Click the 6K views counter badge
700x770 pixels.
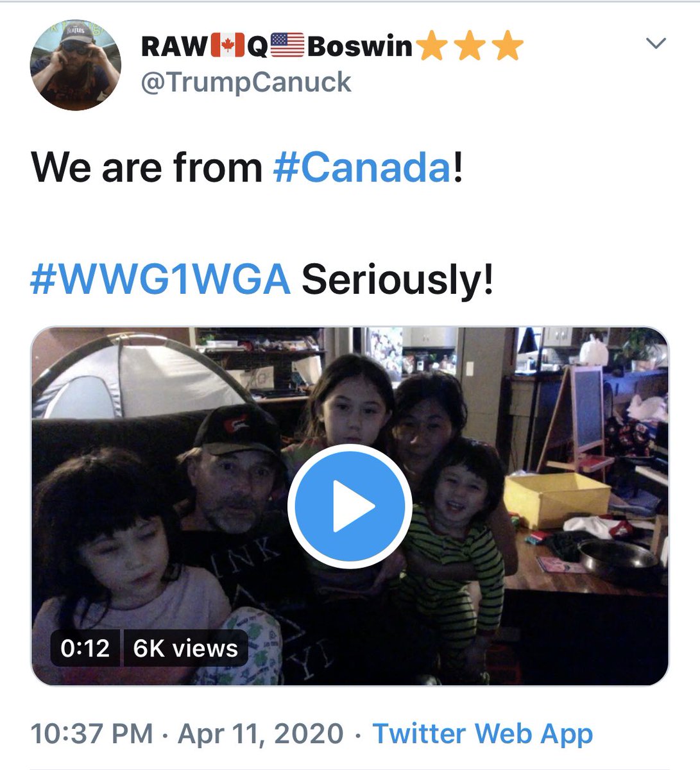coord(185,648)
